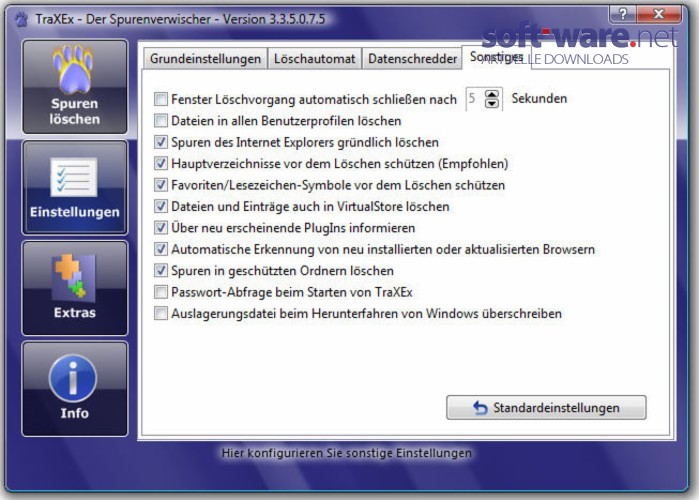Screen dimensions: 699x500
Task: Click the seconds number field
Action: [475, 98]
